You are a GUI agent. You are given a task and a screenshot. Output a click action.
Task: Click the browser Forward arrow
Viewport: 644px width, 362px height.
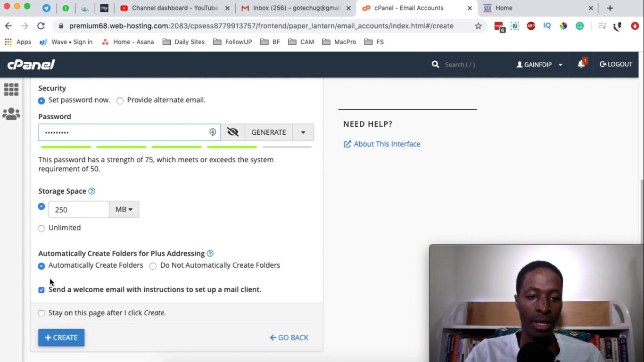[x=25, y=26]
